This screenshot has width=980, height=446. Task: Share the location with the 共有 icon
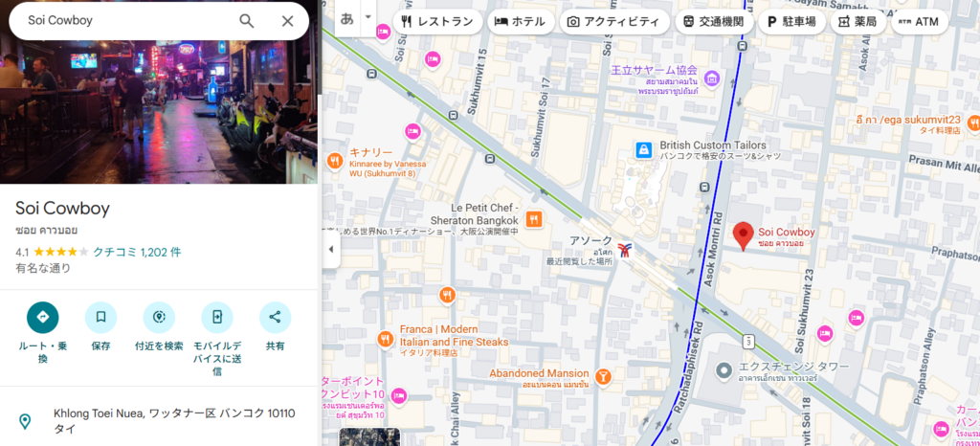pyautogui.click(x=275, y=318)
